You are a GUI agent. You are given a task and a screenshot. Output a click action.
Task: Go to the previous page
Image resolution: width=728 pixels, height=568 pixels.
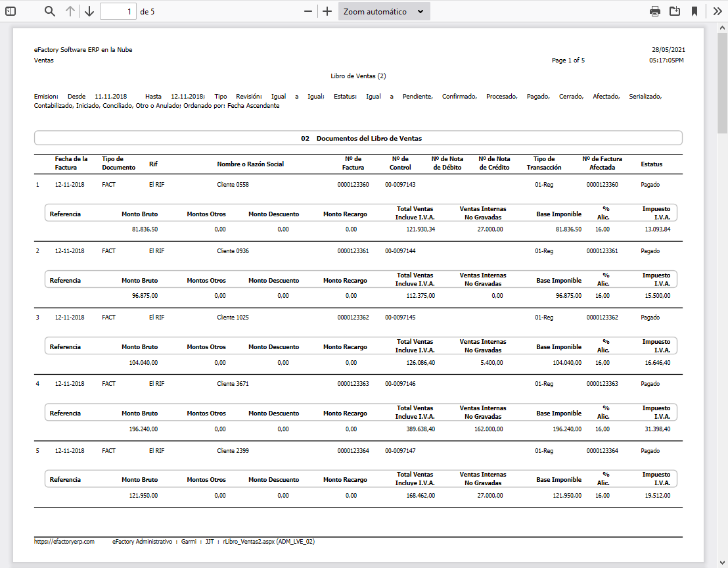tap(70, 11)
